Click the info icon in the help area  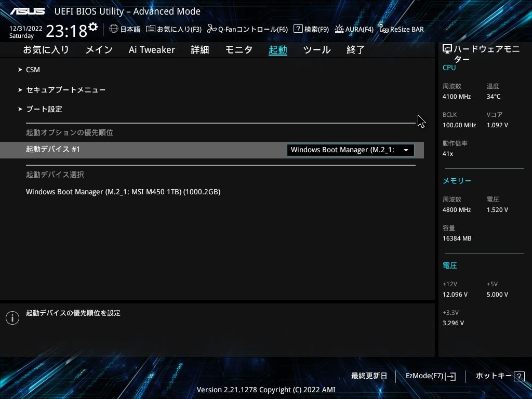tap(12, 318)
